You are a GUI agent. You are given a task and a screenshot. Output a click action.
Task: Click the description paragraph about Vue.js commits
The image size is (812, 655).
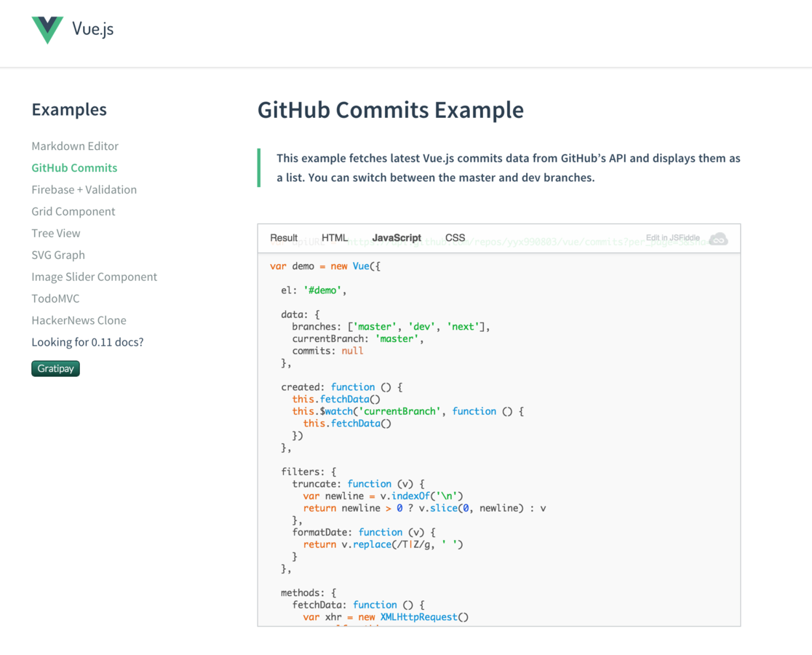(x=508, y=168)
